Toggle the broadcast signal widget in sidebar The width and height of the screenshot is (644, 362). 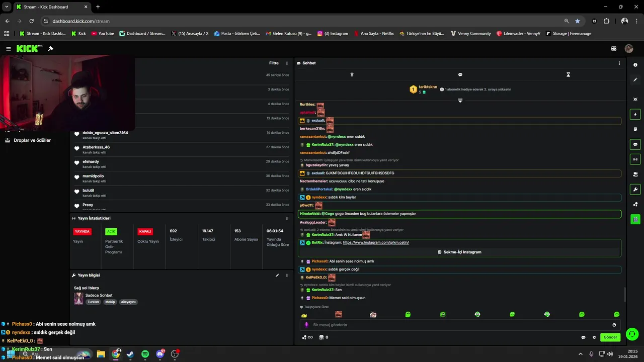(x=635, y=159)
